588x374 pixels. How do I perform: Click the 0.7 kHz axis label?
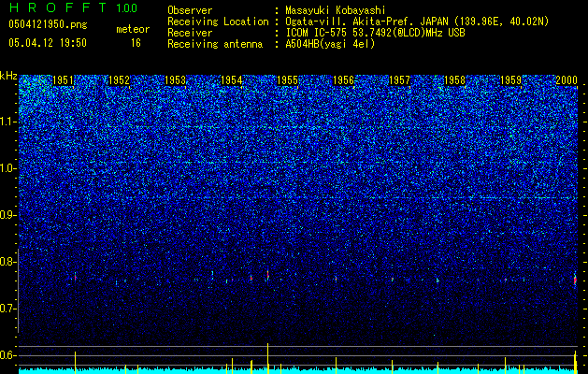8,309
